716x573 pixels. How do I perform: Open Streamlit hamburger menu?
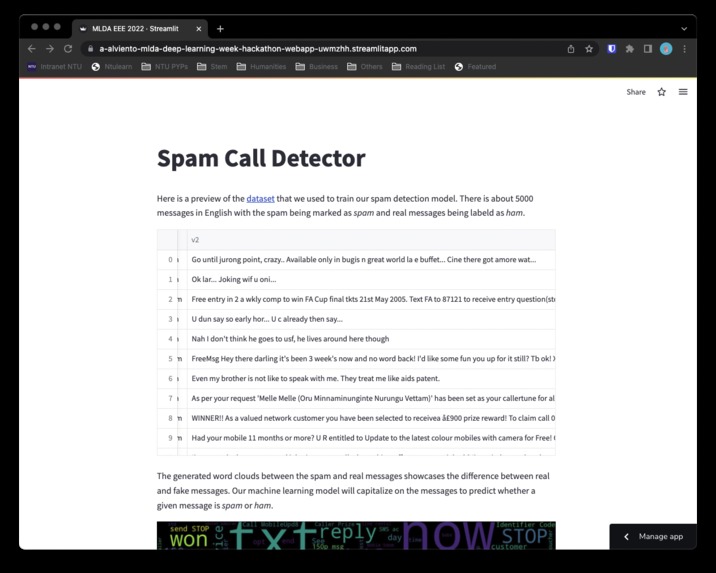click(683, 92)
